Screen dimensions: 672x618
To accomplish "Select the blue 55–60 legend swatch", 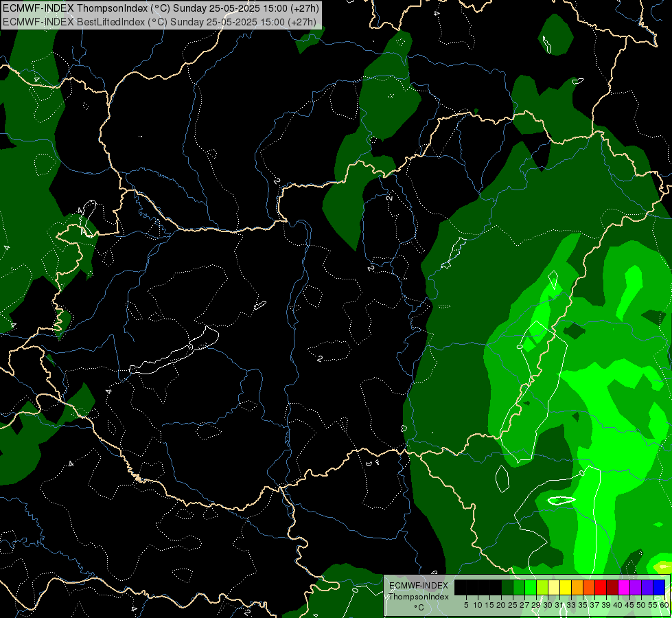I will click(x=659, y=587).
